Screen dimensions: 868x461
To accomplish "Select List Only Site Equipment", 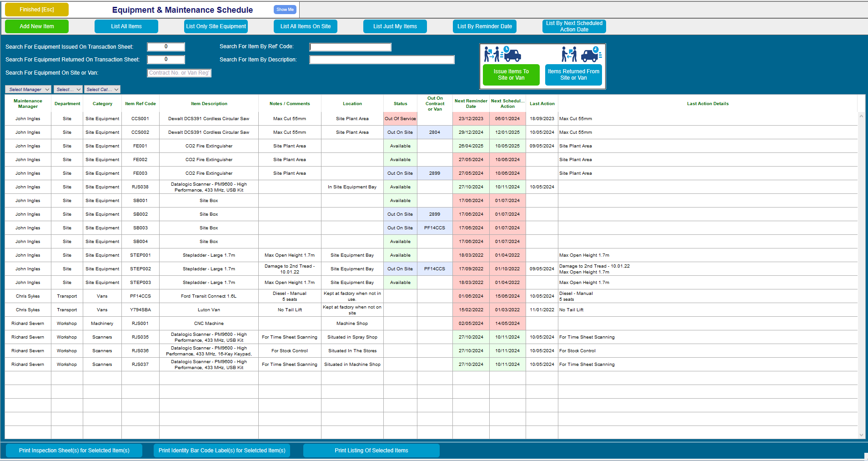I will (x=216, y=26).
